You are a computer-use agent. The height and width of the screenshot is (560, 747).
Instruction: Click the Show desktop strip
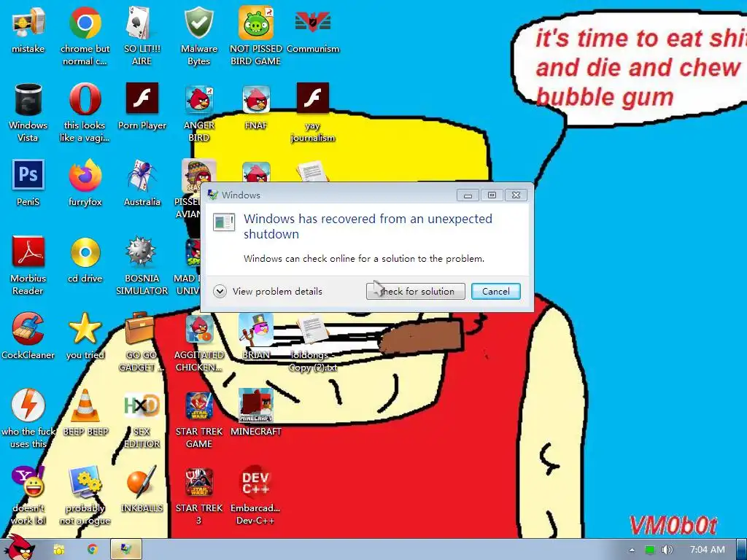(742, 550)
